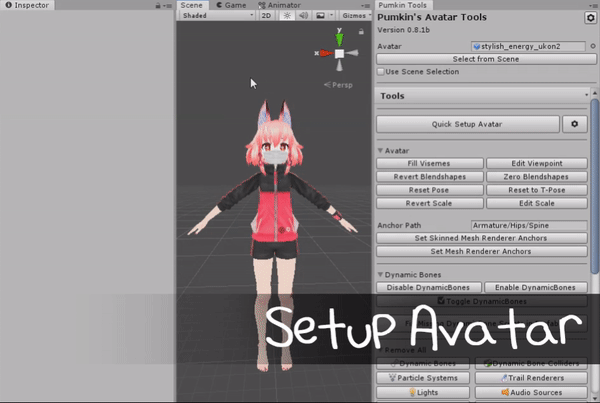This screenshot has width=600, height=403.
Task: Collapse the Avatar section foldout
Action: click(x=381, y=150)
